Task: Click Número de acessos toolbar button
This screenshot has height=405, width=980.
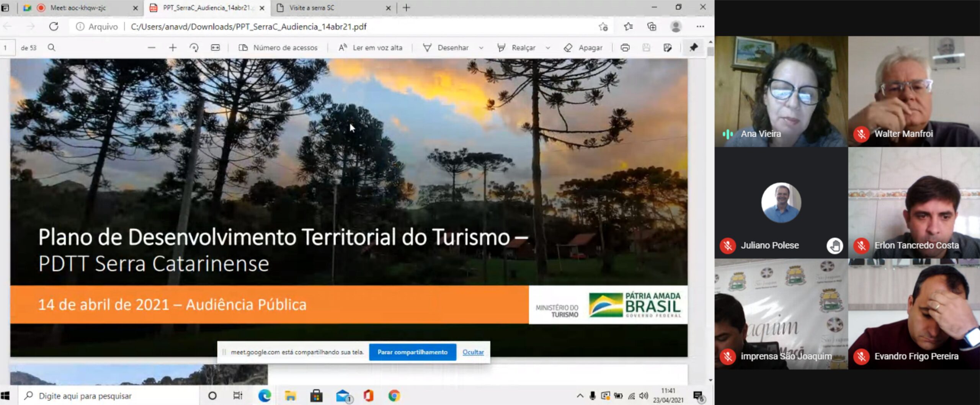Action: click(278, 48)
